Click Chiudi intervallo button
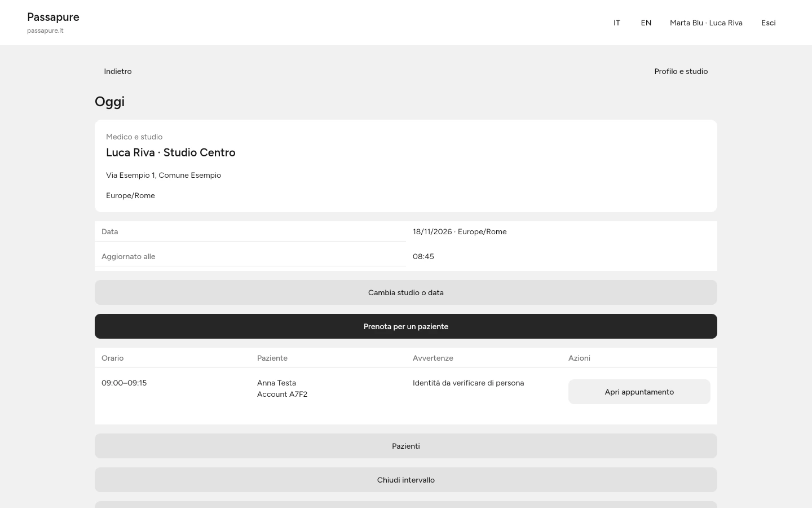 406,480
